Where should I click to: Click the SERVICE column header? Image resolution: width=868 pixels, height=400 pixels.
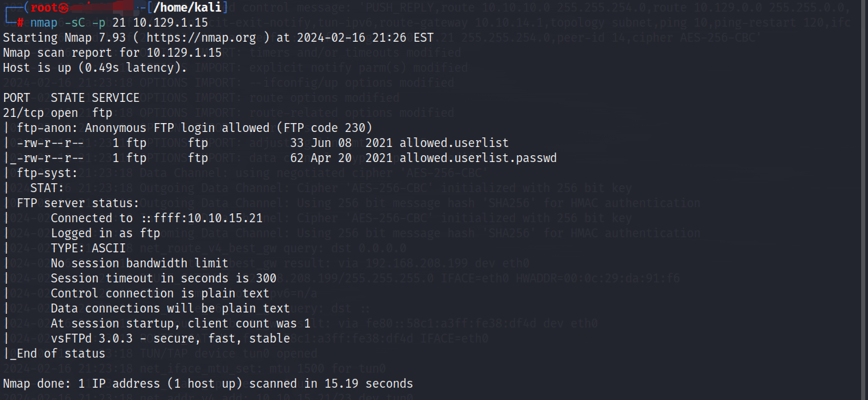[x=116, y=98]
